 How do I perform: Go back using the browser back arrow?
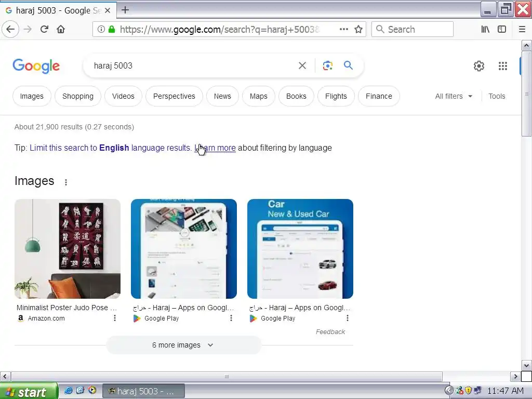click(10, 29)
